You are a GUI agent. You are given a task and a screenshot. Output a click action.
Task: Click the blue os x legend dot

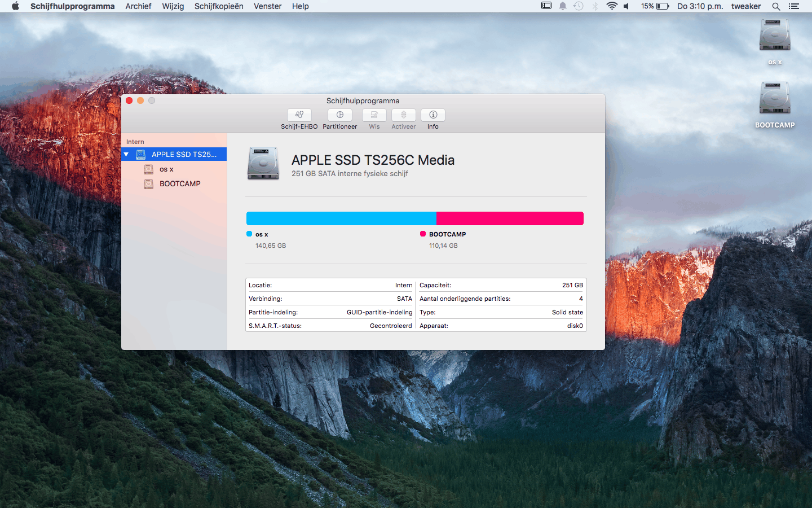point(249,234)
